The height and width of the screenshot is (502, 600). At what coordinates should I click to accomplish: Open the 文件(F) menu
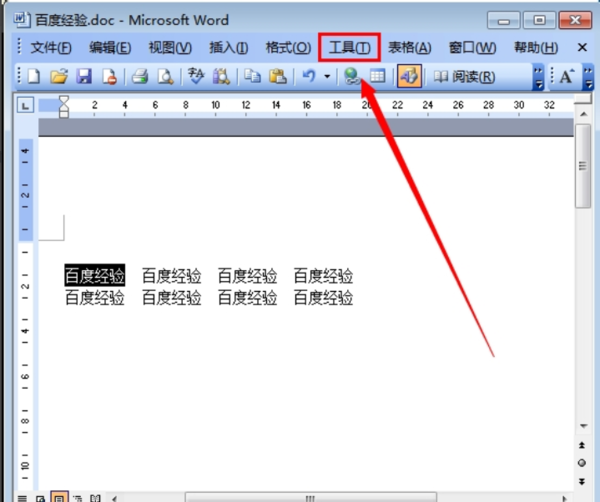pos(51,48)
